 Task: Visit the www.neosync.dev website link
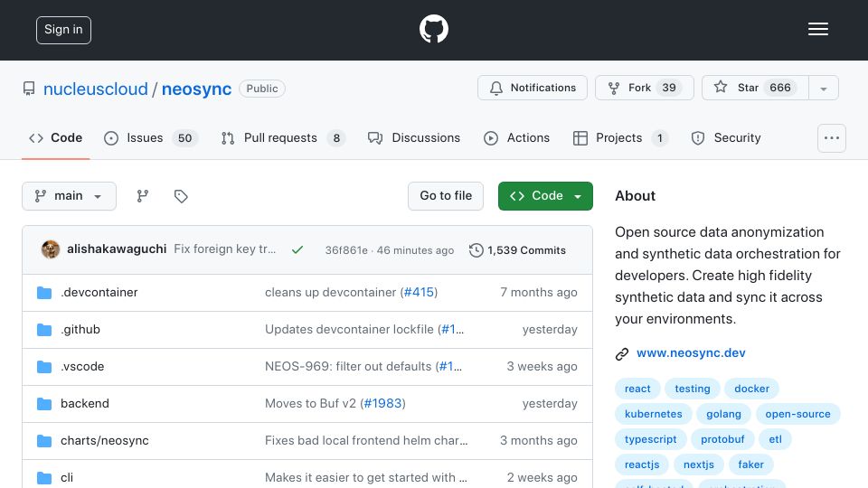pos(691,353)
